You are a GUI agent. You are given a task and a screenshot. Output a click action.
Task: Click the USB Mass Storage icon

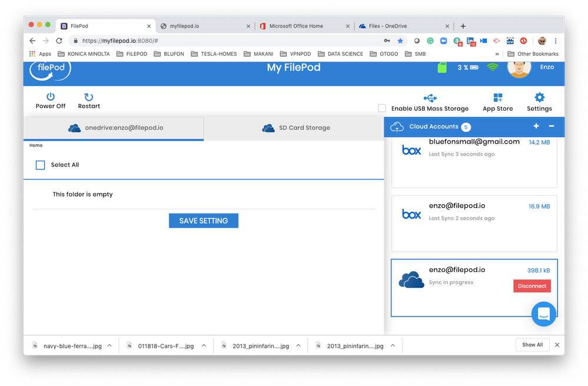[x=430, y=98]
